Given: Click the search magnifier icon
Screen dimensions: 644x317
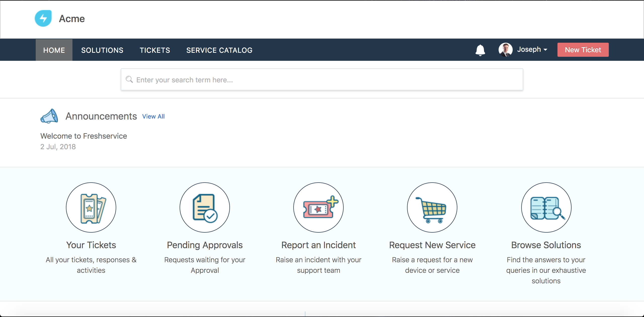Looking at the screenshot, I should (129, 80).
